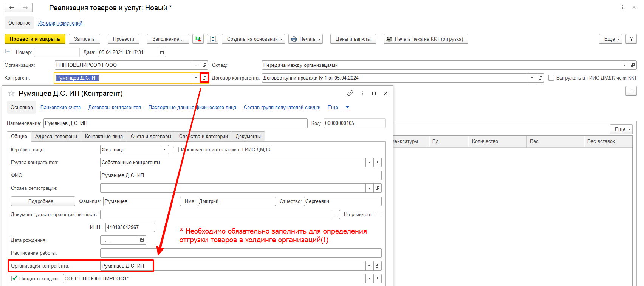
Task: Open Цены и валюты
Action: coord(353,39)
